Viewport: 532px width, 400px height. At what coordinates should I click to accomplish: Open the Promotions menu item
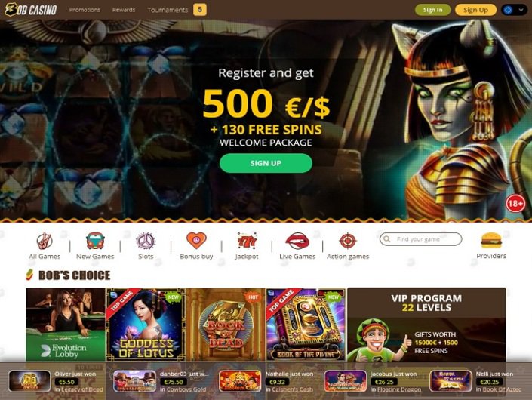(x=85, y=10)
